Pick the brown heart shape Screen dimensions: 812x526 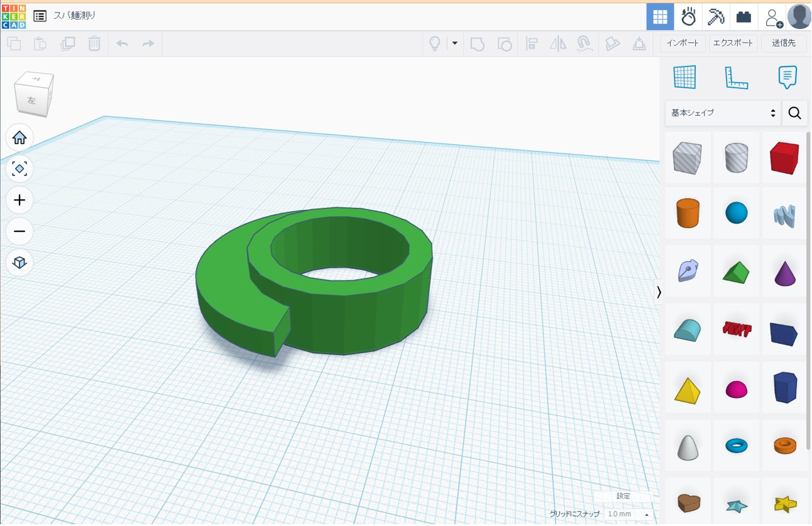pos(687,503)
